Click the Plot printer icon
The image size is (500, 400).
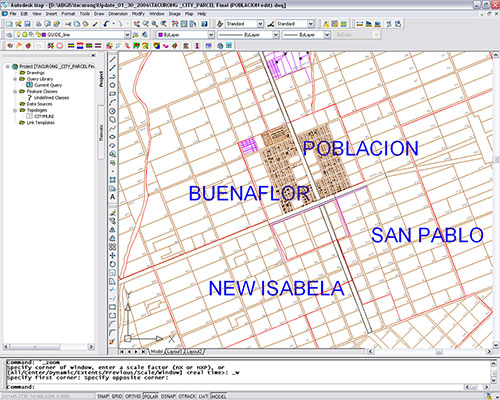click(x=38, y=24)
